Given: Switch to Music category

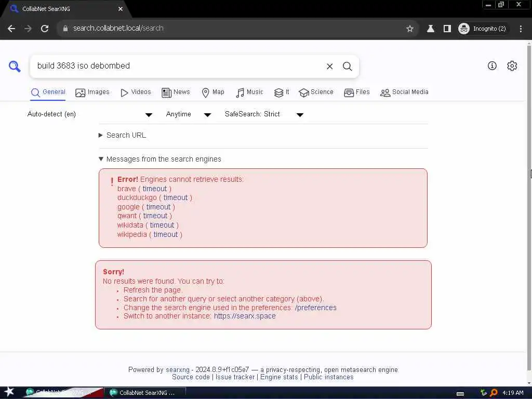Looking at the screenshot, I should [249, 92].
